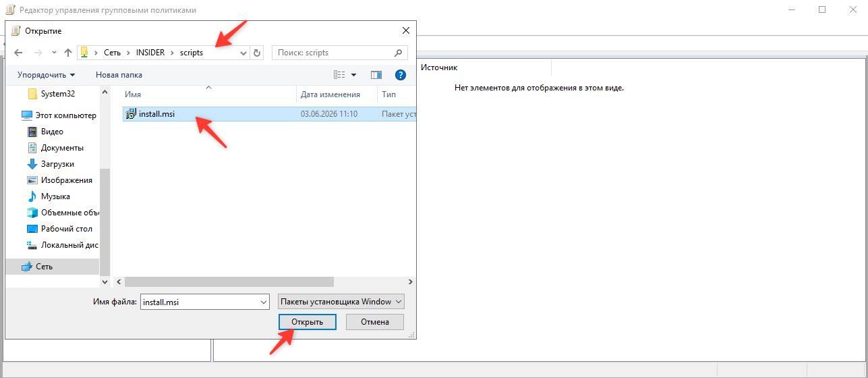Refresh the scripts folder listing
This screenshot has width=868, height=378.
[x=256, y=53]
